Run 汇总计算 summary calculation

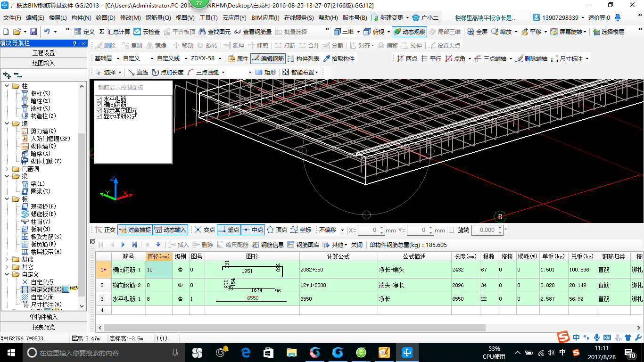tap(115, 32)
